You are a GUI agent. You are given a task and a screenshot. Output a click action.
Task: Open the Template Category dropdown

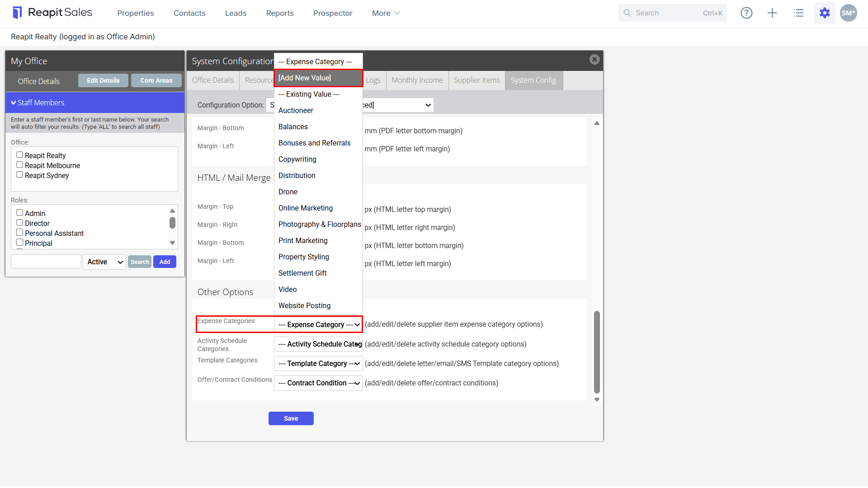point(318,364)
